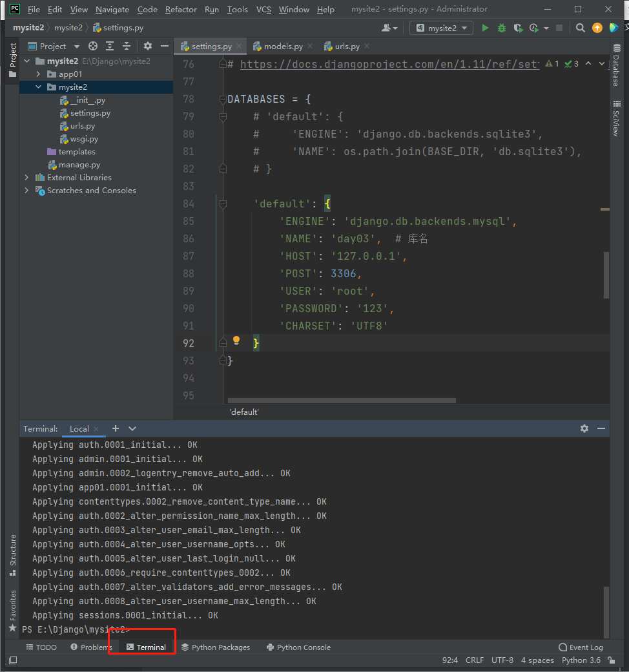Screen dimensions: 629x672
Task: Open the Event Log
Action: [581, 647]
